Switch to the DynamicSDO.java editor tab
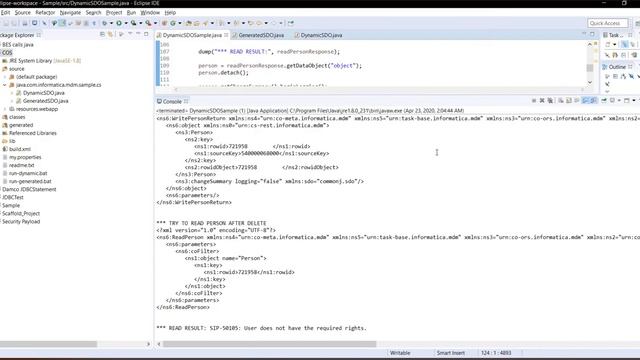Viewport: 640px width, 360px height. point(318,35)
